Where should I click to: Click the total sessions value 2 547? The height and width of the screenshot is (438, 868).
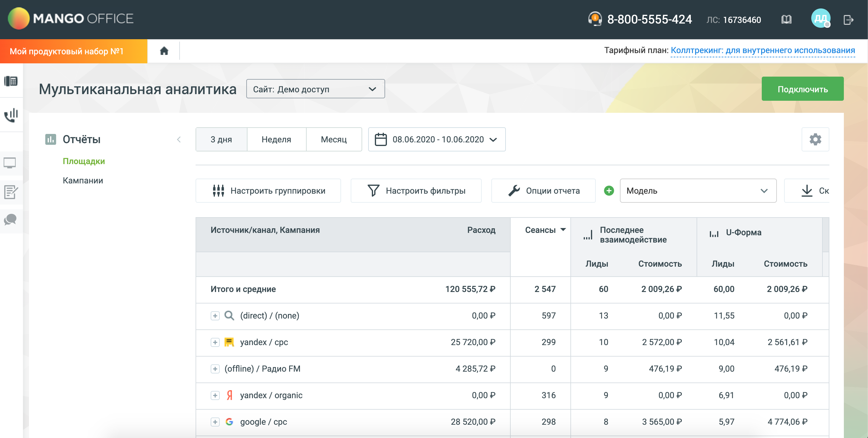click(x=545, y=289)
